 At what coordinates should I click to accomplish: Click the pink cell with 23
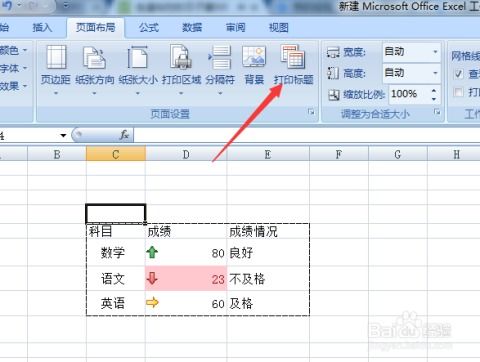tap(186, 278)
